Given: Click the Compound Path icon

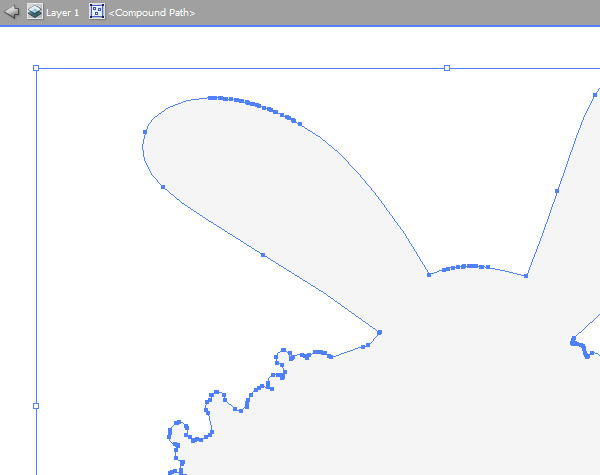Looking at the screenshot, I should [x=97, y=11].
